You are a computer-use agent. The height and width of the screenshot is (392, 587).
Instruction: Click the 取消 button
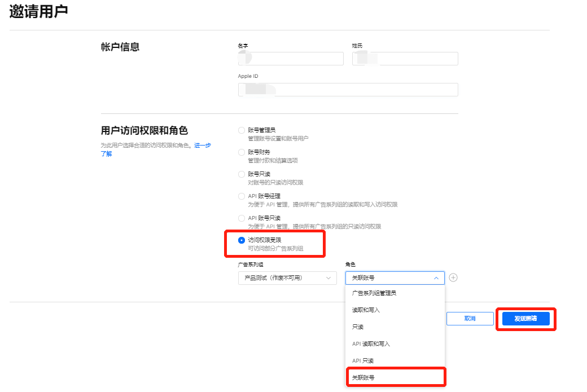pos(470,318)
